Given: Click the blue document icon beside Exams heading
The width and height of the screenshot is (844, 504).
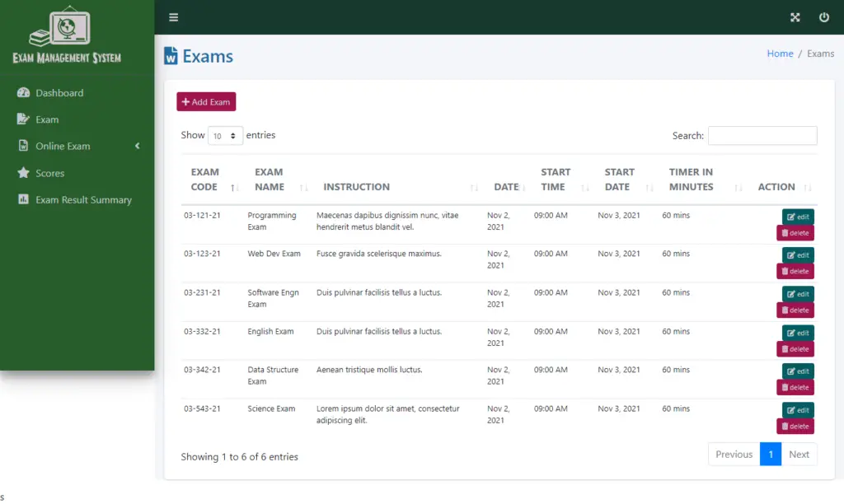Looking at the screenshot, I should point(171,55).
